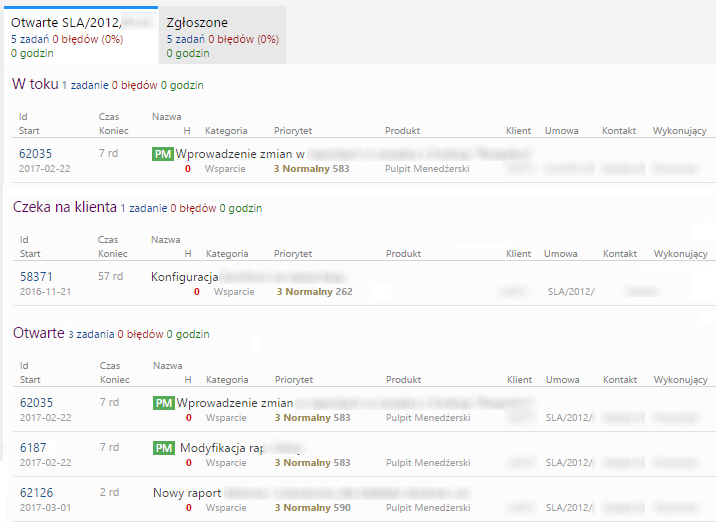716x522 pixels.
Task: Open task 62035 in W toku section
Action: pyautogui.click(x=36, y=154)
